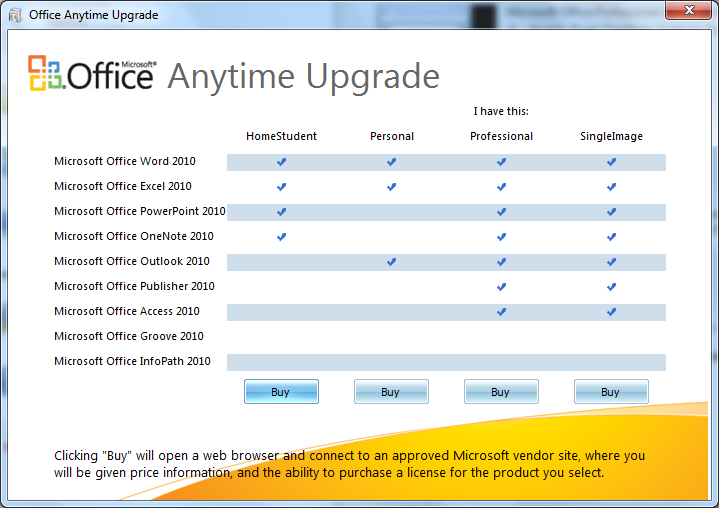The height and width of the screenshot is (508, 719).
Task: Click Buy under the HomeStudent column
Action: pos(281,392)
